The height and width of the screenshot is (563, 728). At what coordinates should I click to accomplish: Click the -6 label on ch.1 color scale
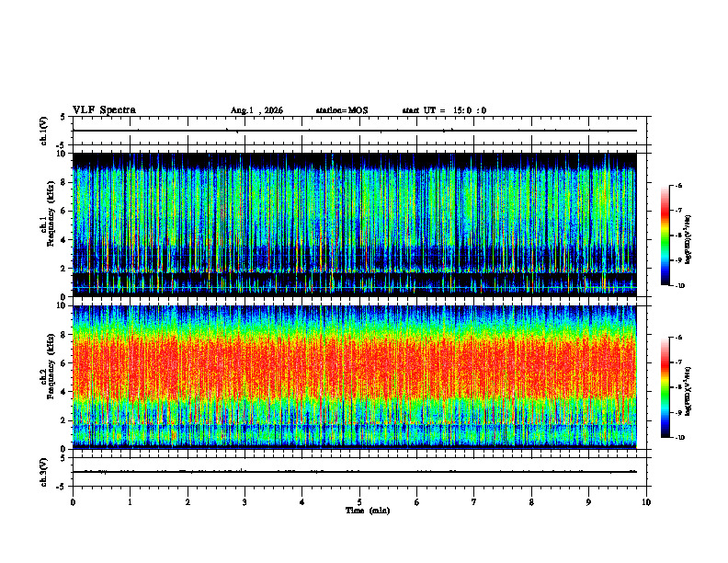[679, 185]
